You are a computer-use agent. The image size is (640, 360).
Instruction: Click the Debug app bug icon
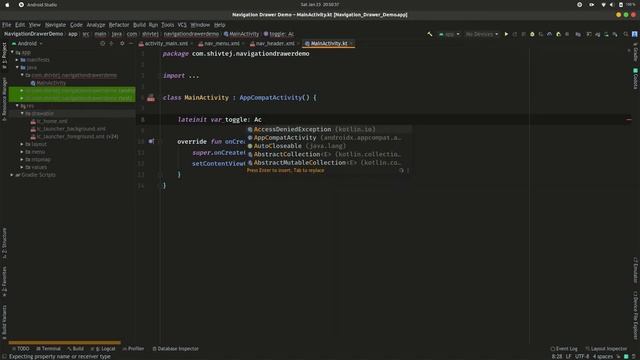click(x=532, y=34)
